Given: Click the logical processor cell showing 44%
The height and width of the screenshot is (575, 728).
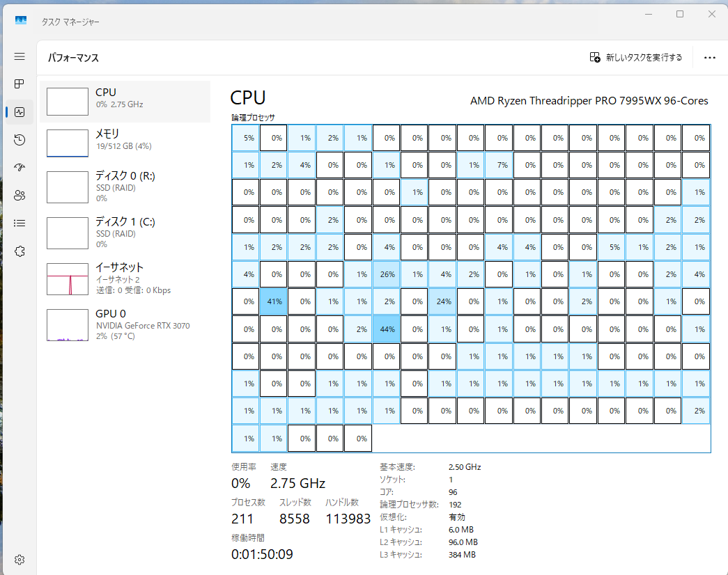Looking at the screenshot, I should coord(386,329).
